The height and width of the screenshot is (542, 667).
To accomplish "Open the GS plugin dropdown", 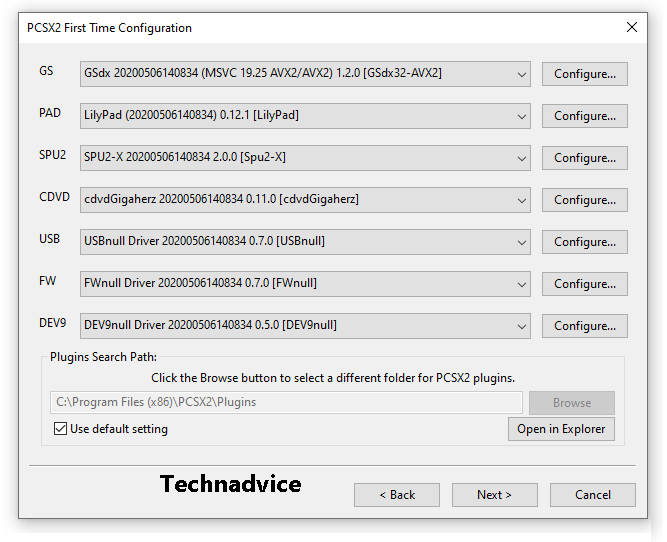I will tap(305, 74).
